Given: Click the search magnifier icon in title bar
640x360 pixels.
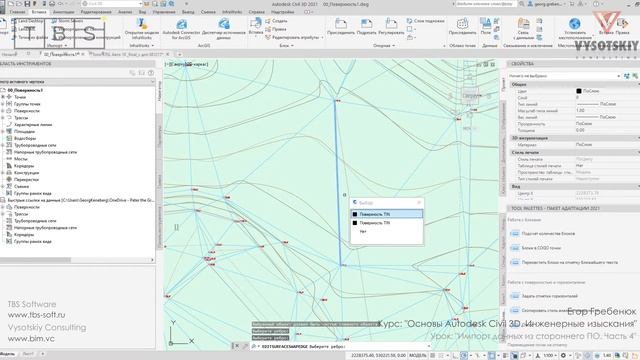Looking at the screenshot, I should coord(521,4).
